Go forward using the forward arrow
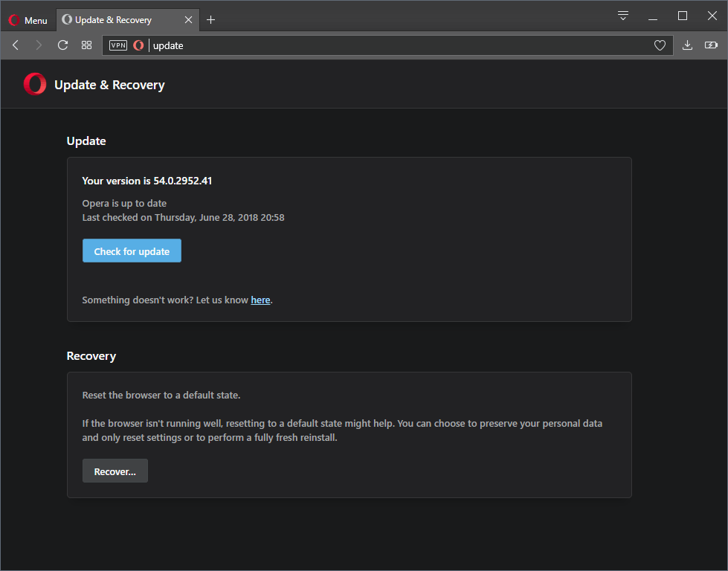Image resolution: width=728 pixels, height=571 pixels. click(39, 45)
